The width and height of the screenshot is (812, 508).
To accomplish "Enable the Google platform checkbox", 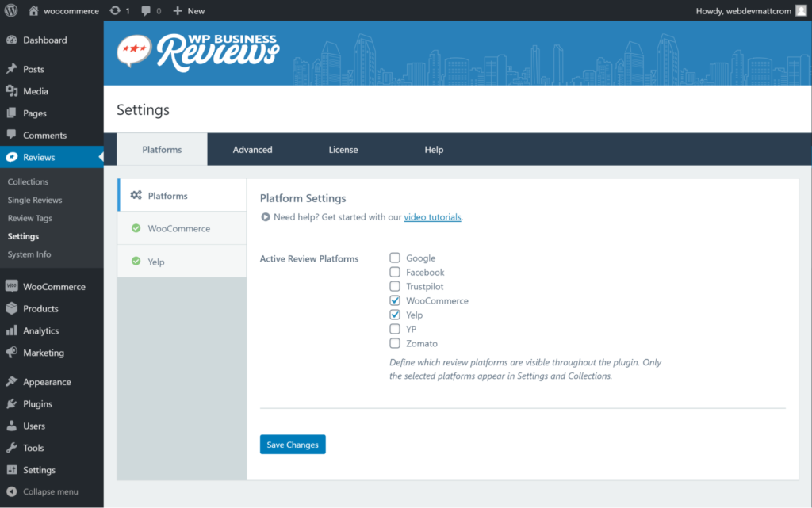I will pos(395,258).
